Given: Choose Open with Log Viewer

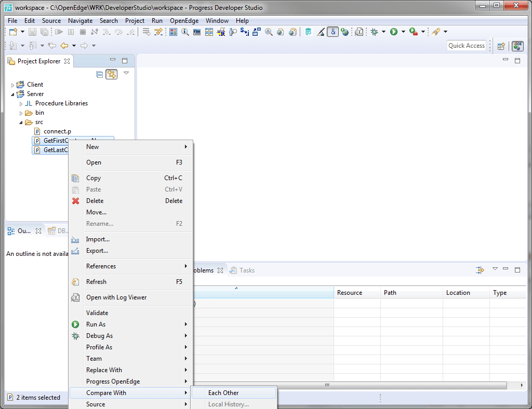Looking at the screenshot, I should 130,297.
